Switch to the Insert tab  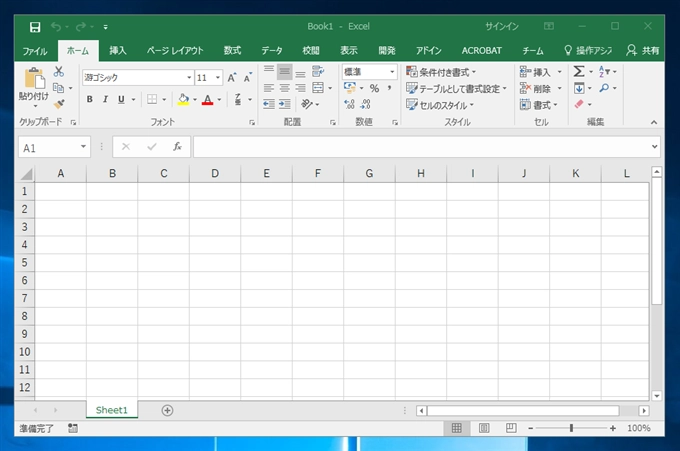(x=118, y=50)
